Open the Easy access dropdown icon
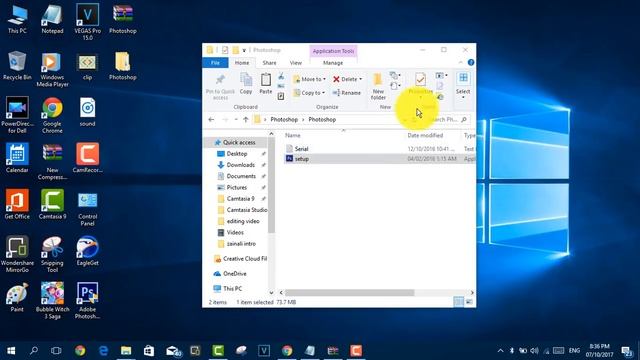This screenshot has height=360, width=640. [x=395, y=86]
